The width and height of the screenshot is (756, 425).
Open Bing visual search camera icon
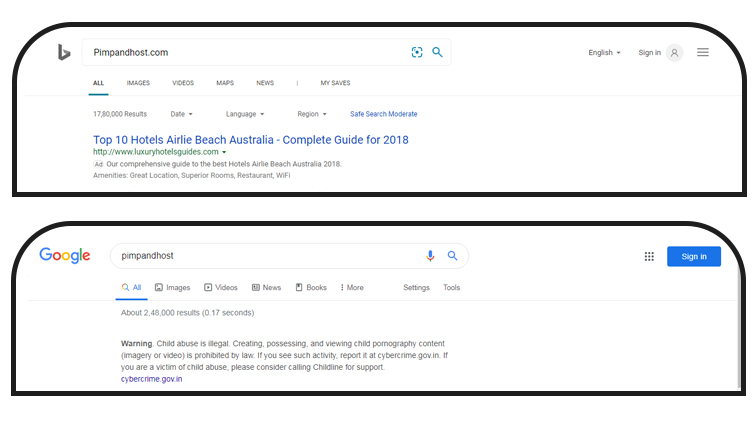(x=417, y=52)
